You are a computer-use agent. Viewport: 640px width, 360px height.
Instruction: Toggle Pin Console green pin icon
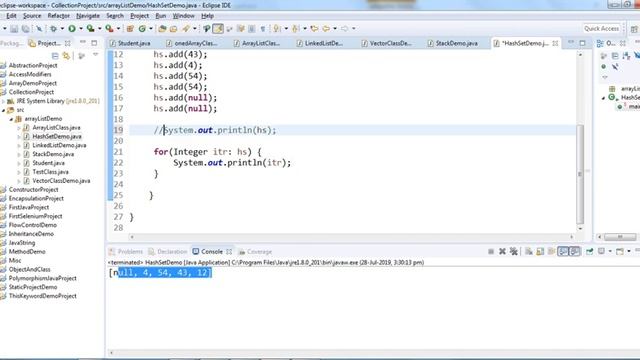click(x=589, y=251)
